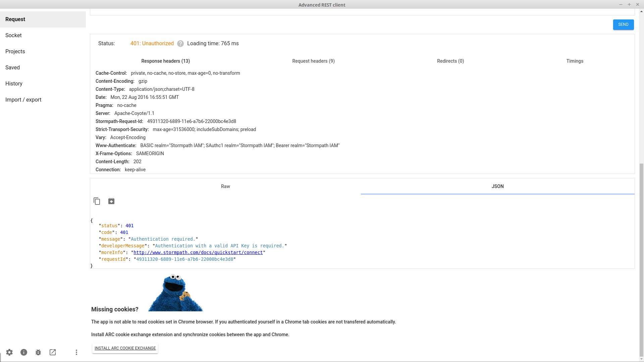
Task: Open the Request section in sidebar
Action: point(43,19)
